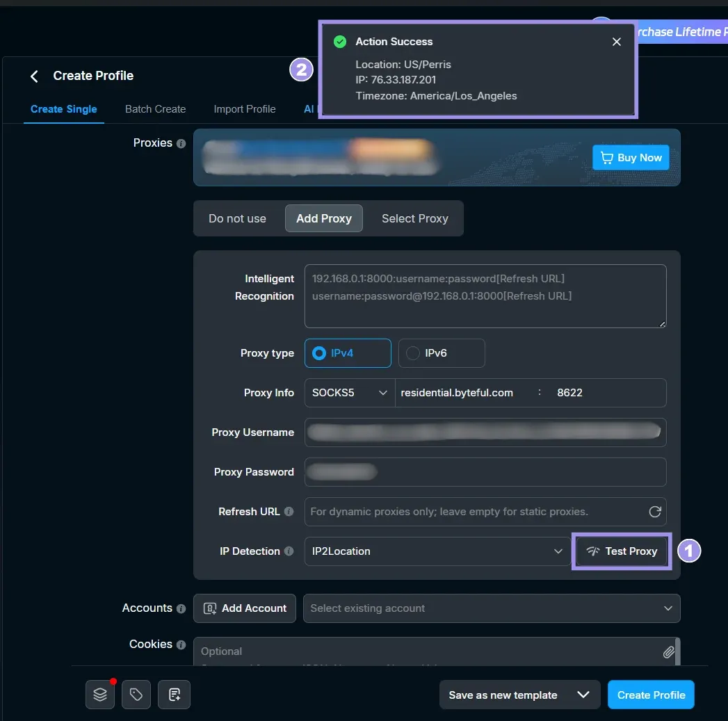This screenshot has width=728, height=721.
Task: Click the green success checkmark icon
Action: point(340,42)
